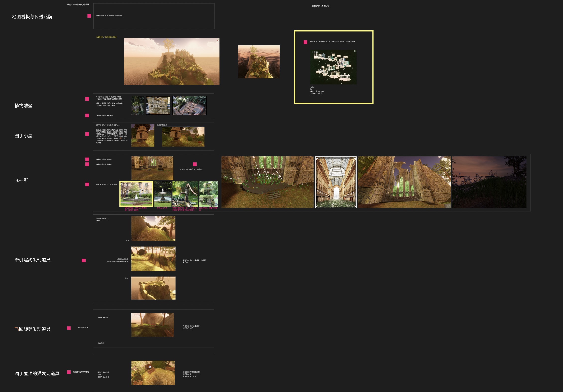563x392 pixels.
Task: Click the giant stone hand 终点 image
Action: 153,288
